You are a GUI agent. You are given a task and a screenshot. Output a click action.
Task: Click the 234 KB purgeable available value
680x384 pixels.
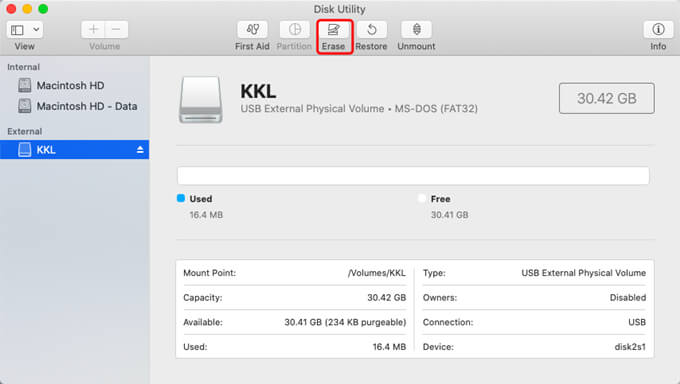(x=345, y=322)
